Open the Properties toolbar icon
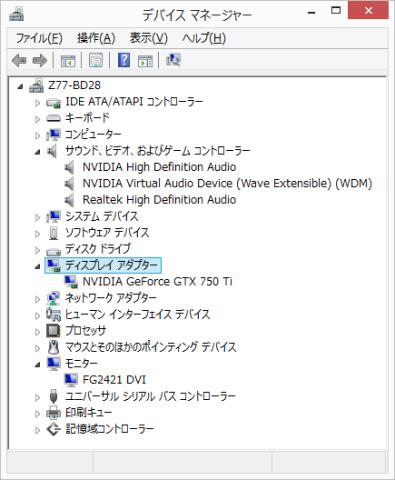395x480 pixels. pos(96,60)
